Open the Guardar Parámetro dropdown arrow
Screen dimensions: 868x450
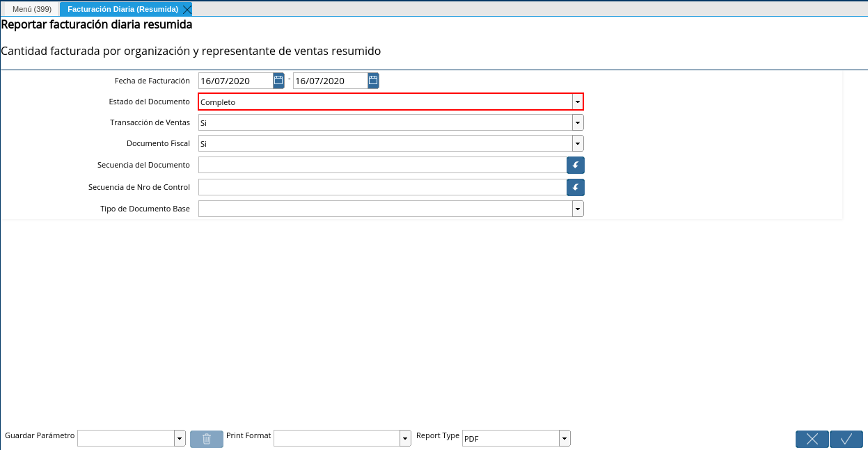[180, 438]
